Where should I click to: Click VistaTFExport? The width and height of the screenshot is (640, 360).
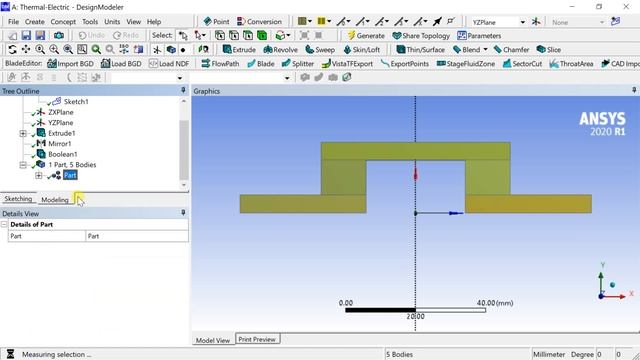[x=347, y=64]
